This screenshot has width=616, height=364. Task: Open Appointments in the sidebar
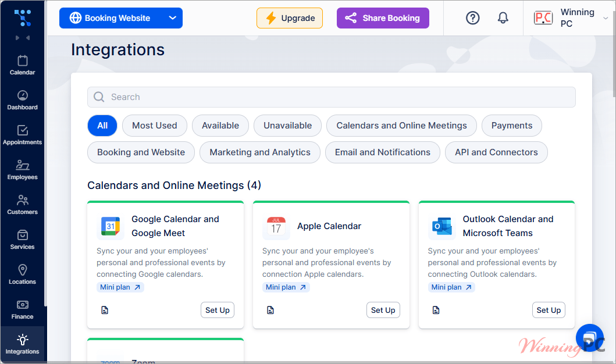point(22,135)
